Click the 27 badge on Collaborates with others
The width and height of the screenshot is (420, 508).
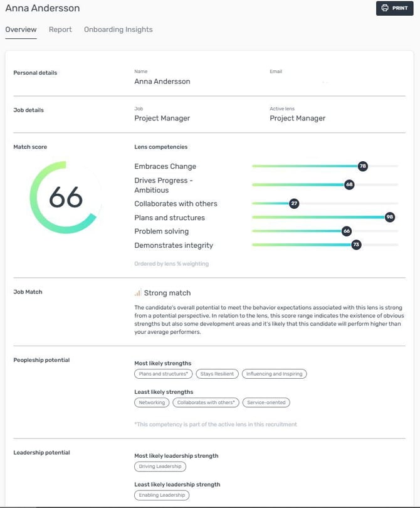pos(294,203)
